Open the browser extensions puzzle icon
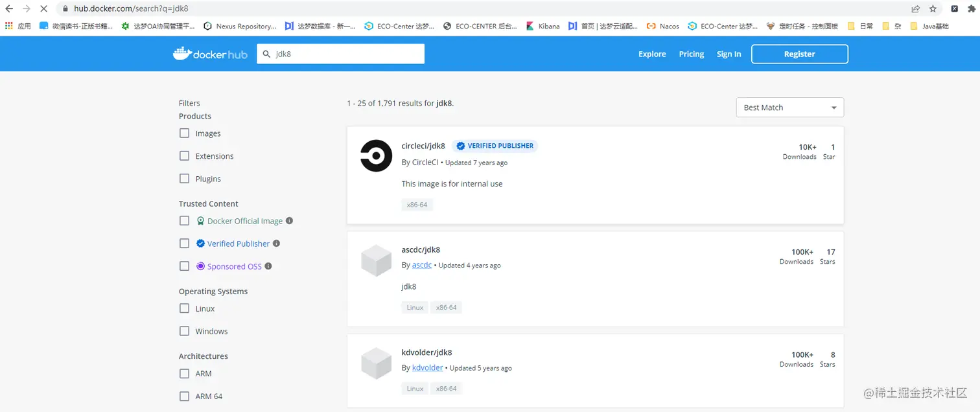 (x=972, y=9)
